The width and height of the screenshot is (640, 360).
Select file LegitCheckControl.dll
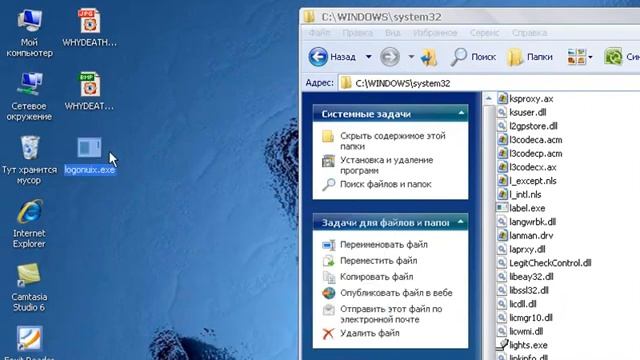pos(544,263)
